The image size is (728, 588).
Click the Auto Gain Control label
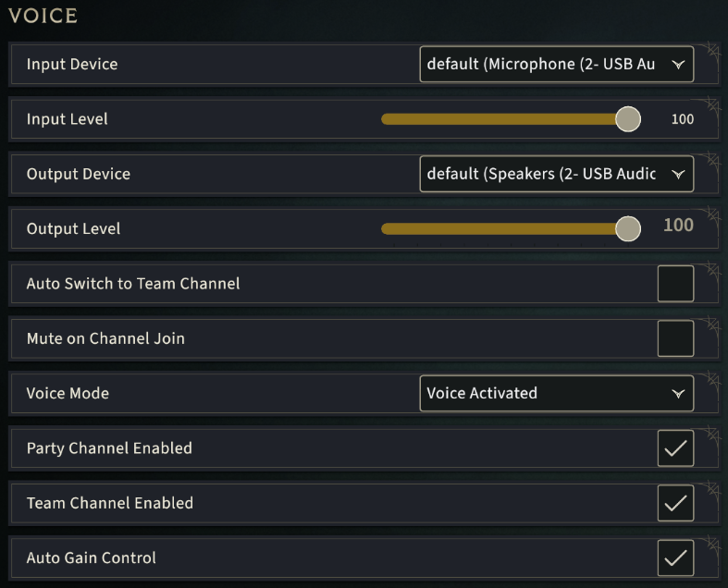point(91,557)
